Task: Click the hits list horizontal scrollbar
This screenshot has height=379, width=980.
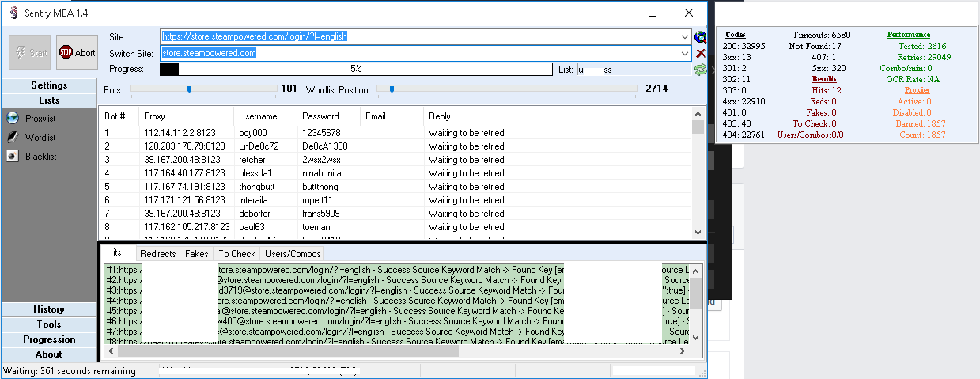Action: point(397,351)
